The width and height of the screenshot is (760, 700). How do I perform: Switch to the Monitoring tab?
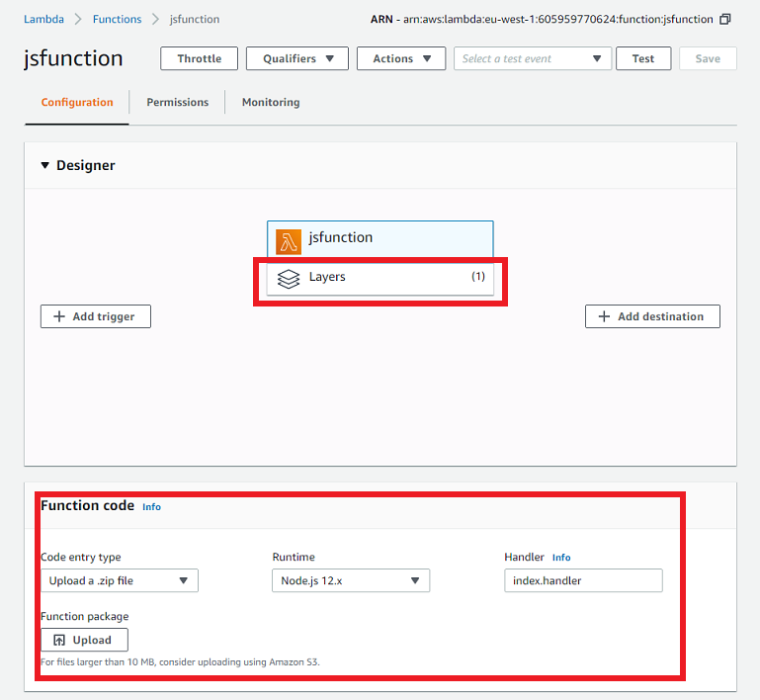click(x=271, y=102)
